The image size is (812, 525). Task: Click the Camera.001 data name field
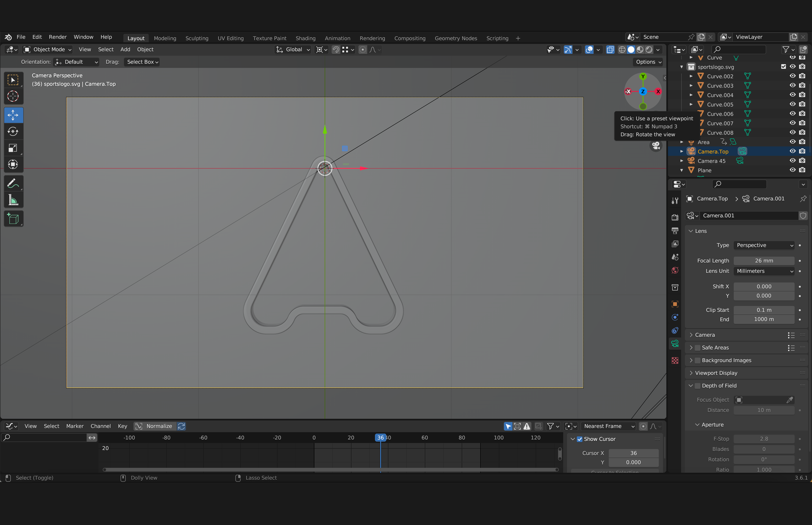point(749,215)
